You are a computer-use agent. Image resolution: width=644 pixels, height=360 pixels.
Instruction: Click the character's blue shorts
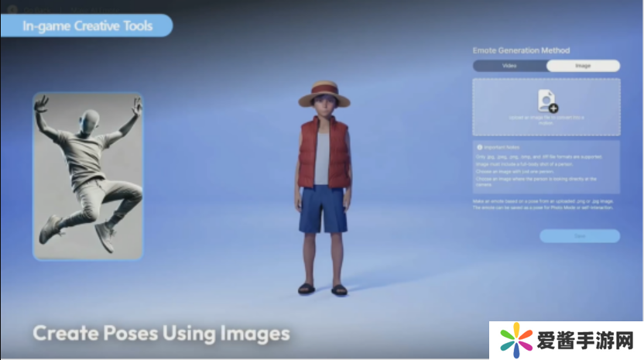tap(324, 207)
